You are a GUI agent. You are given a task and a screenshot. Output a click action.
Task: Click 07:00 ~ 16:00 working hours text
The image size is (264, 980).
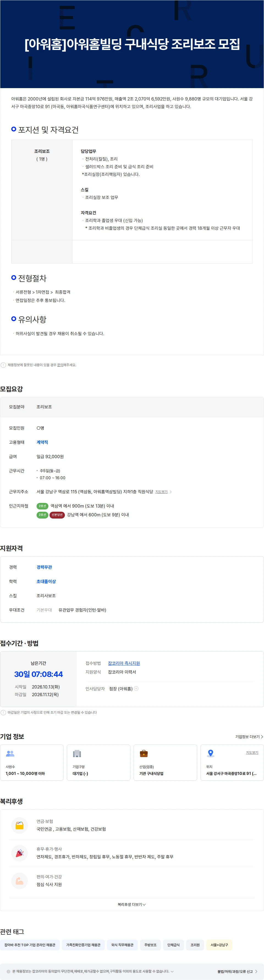pos(53,478)
